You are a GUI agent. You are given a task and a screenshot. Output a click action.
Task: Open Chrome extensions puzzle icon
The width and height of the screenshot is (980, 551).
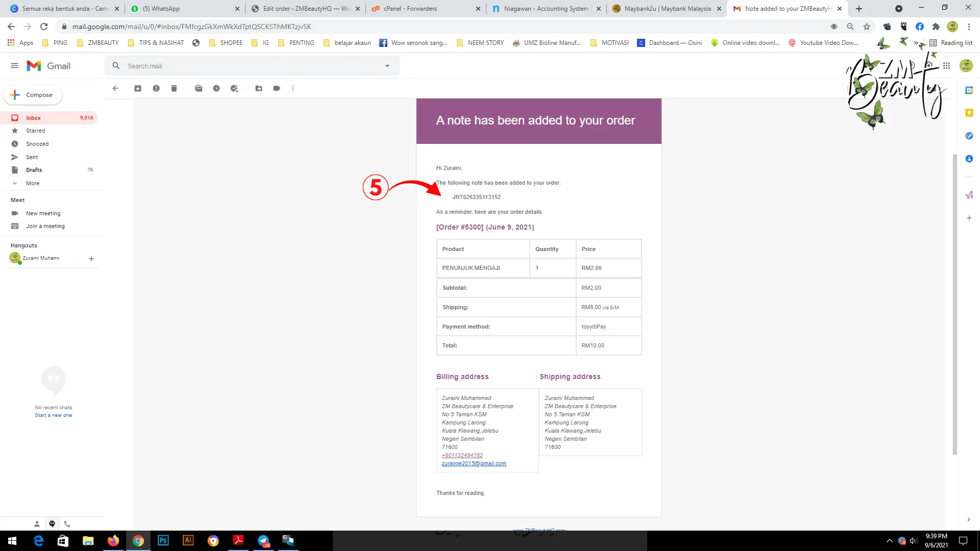tap(936, 27)
